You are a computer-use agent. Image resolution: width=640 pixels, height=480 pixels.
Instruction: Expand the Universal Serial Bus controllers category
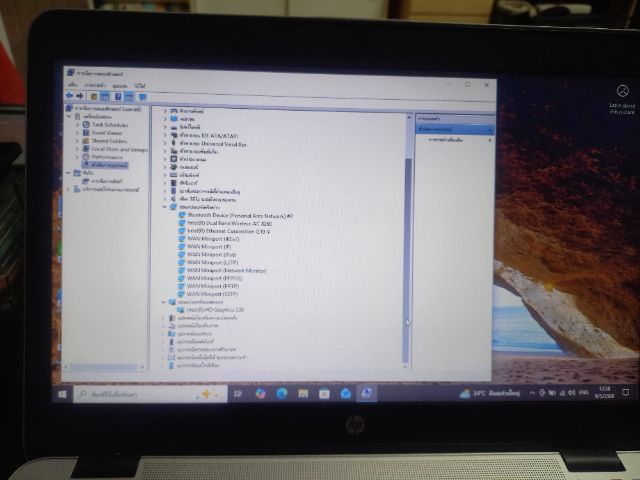coord(165,143)
